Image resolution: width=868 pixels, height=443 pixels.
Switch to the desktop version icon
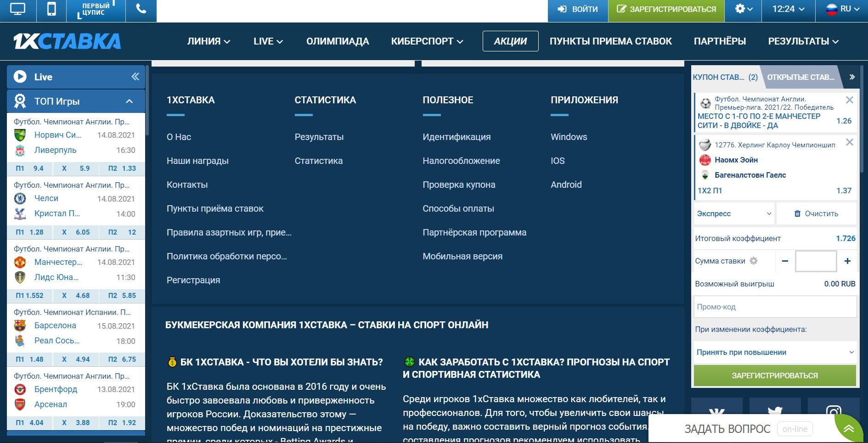pos(17,9)
